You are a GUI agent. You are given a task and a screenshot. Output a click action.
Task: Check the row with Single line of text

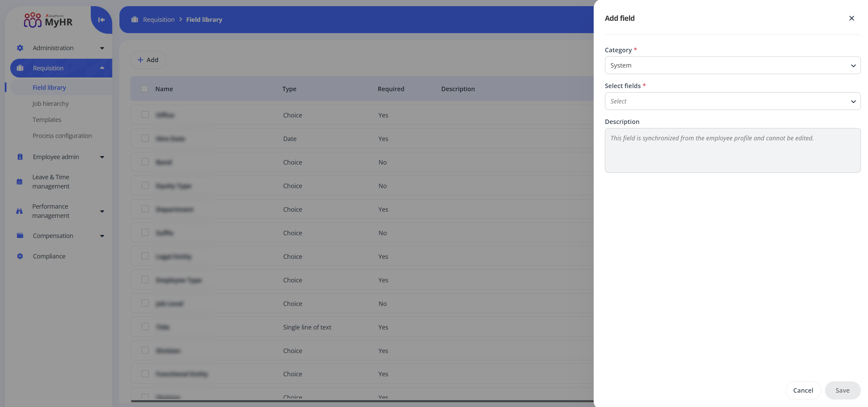pos(145,327)
